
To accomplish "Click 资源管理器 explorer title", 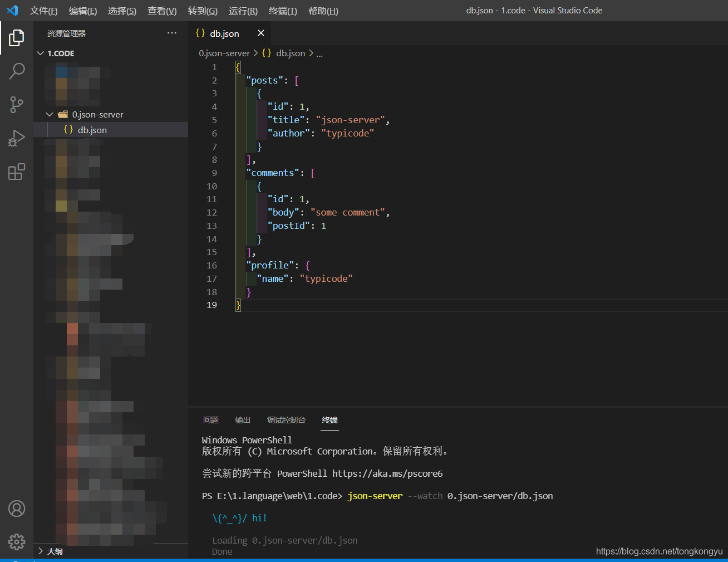I will (x=66, y=33).
